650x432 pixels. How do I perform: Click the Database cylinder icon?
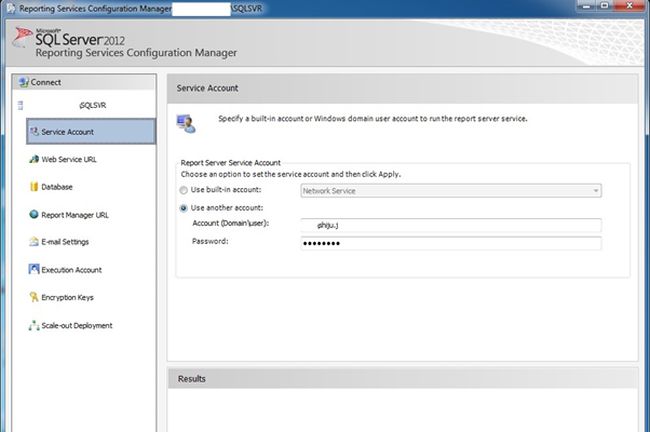click(x=34, y=187)
